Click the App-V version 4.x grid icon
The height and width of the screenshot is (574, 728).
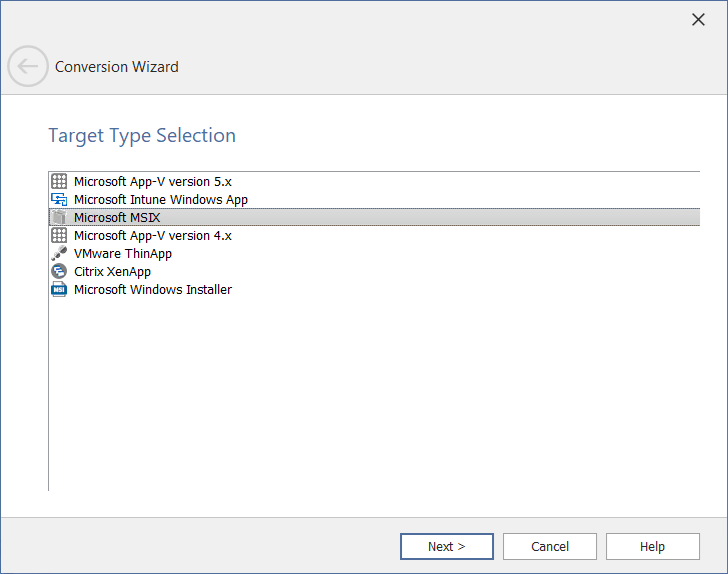coord(59,236)
